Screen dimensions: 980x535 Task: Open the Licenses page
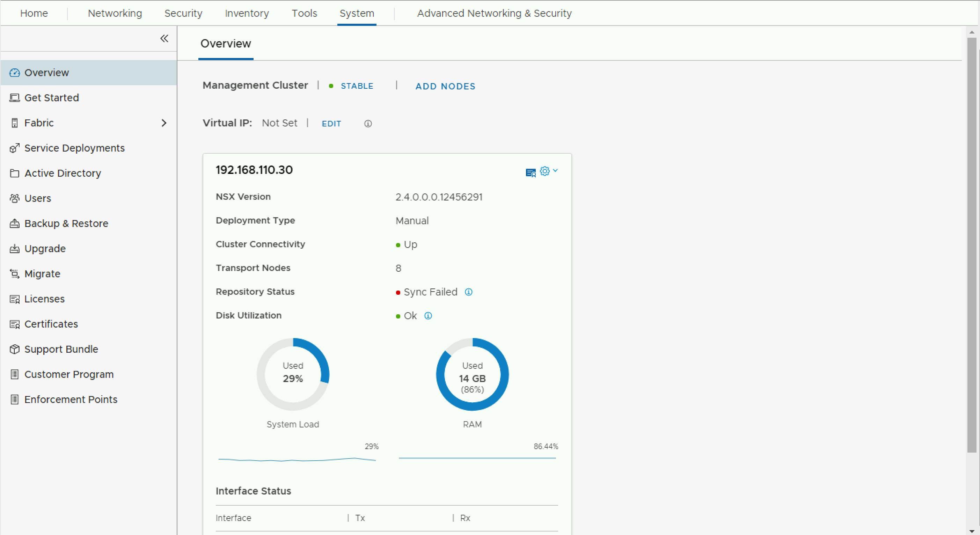[44, 299]
